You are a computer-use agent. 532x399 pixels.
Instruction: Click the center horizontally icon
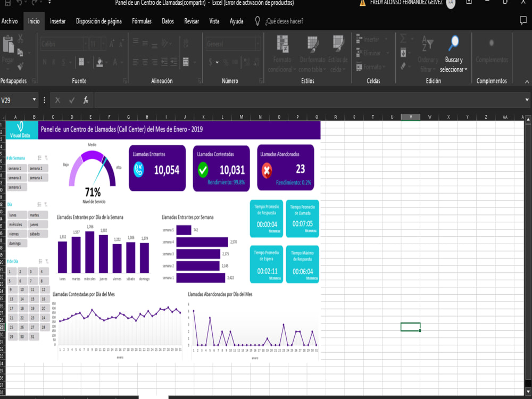point(145,62)
